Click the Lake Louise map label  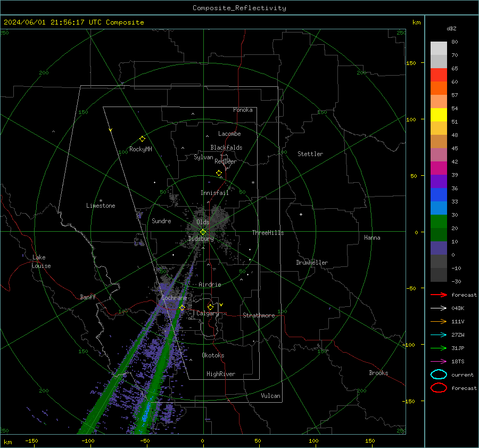(41, 262)
